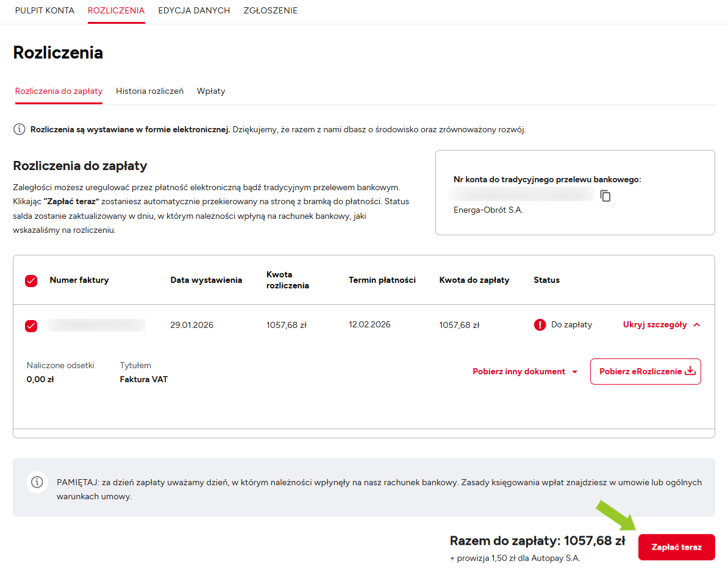Select the Rozliczenia top navigation item
Screen dimensions: 728x573
pyautogui.click(x=116, y=10)
